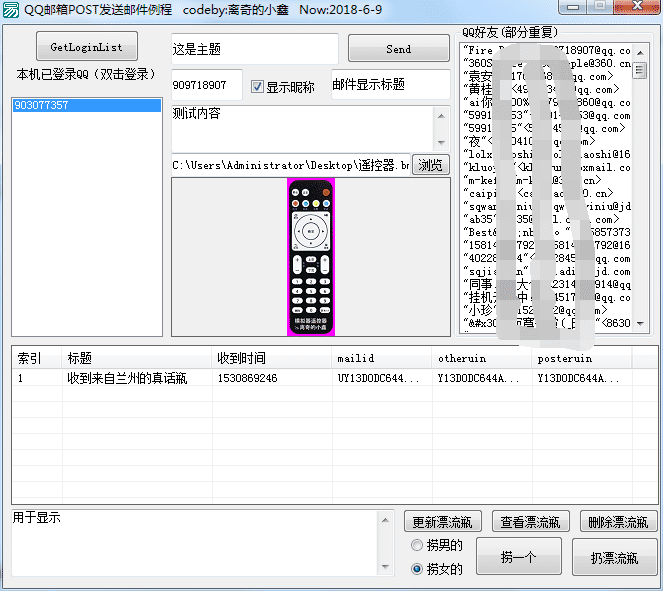Close the window

point(636,7)
